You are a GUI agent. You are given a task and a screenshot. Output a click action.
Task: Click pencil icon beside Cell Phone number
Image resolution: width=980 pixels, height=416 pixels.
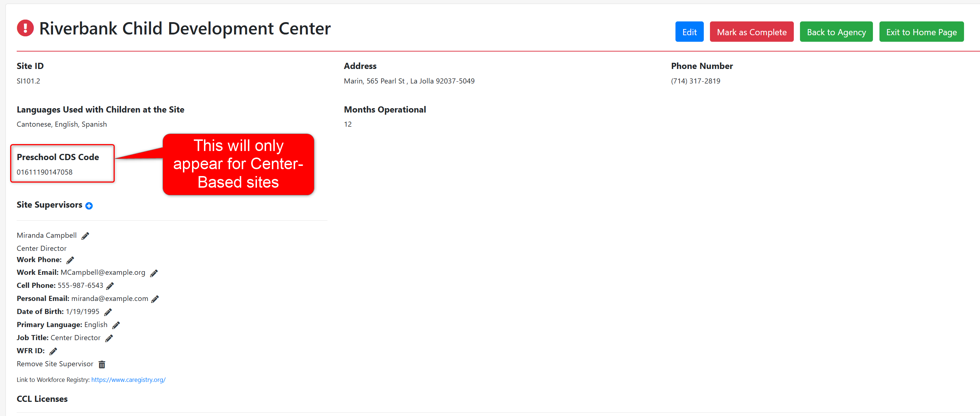tap(110, 286)
